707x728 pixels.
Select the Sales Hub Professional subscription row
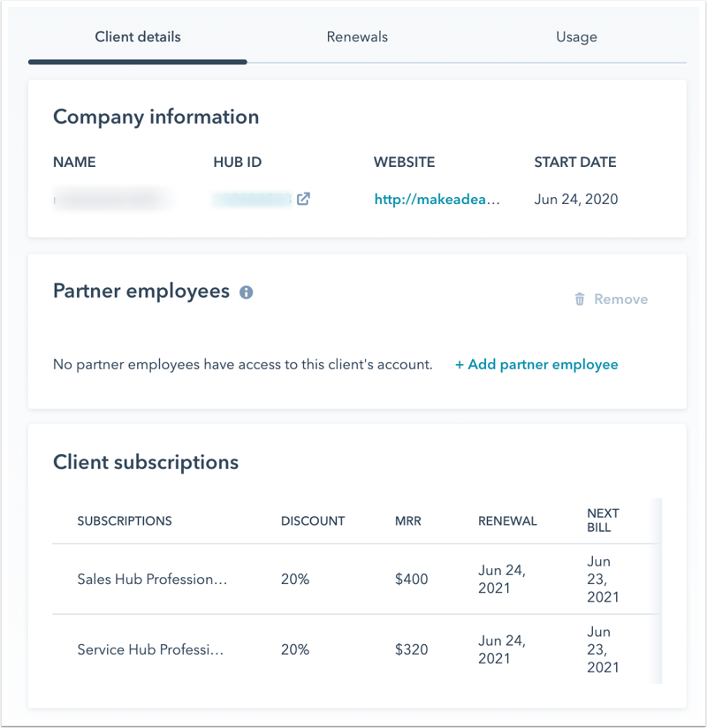(x=357, y=579)
